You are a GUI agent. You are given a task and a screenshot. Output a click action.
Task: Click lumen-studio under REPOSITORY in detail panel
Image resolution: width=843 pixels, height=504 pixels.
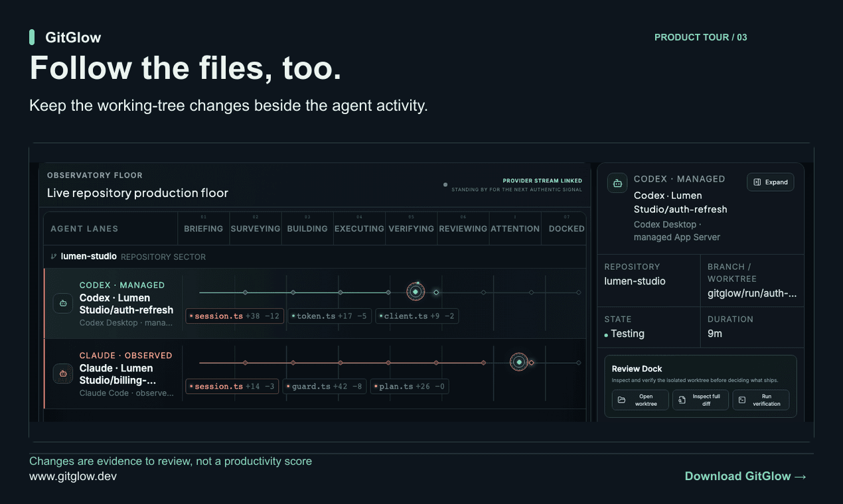tap(635, 281)
